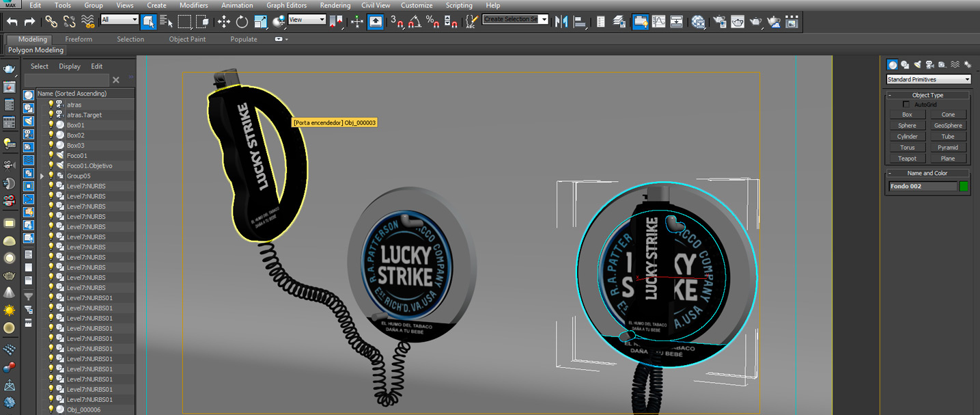980x415 pixels.
Task: Open the View reference coordinate dropdown
Action: (307, 20)
